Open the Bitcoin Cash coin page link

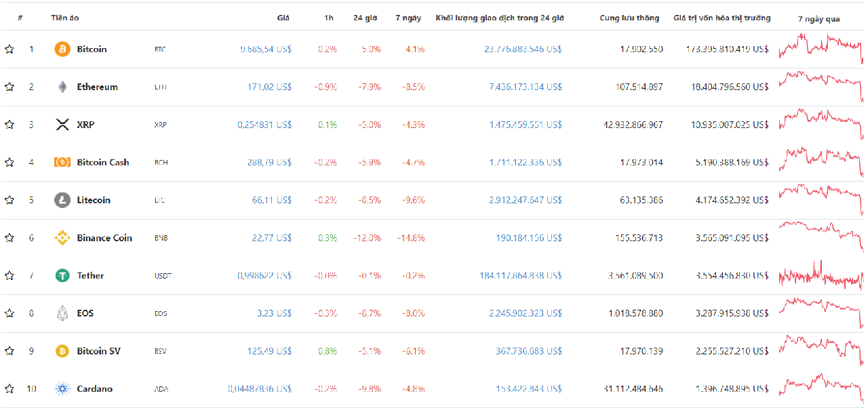tap(103, 163)
